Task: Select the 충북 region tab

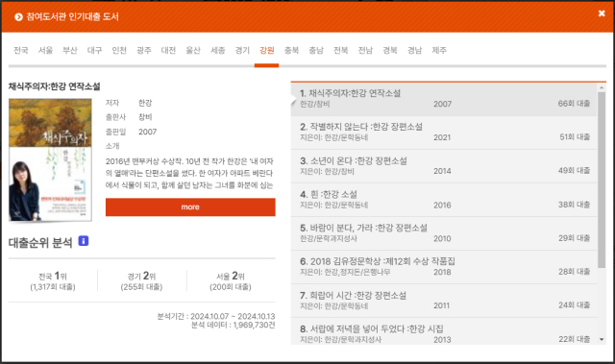Action: [291, 50]
